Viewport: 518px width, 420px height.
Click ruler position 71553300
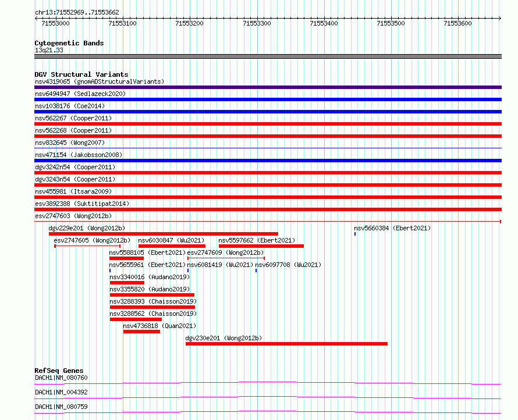click(x=257, y=23)
